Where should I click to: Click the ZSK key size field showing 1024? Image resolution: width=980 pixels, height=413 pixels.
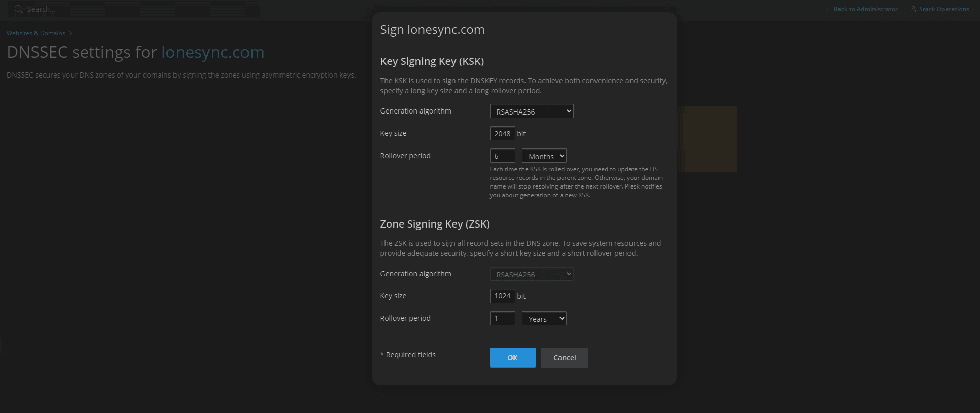pos(502,296)
